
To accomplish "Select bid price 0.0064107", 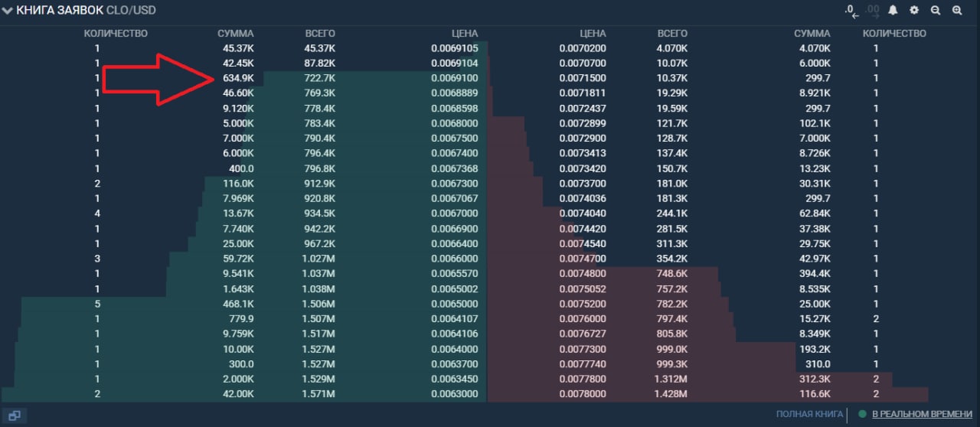I will click(454, 319).
